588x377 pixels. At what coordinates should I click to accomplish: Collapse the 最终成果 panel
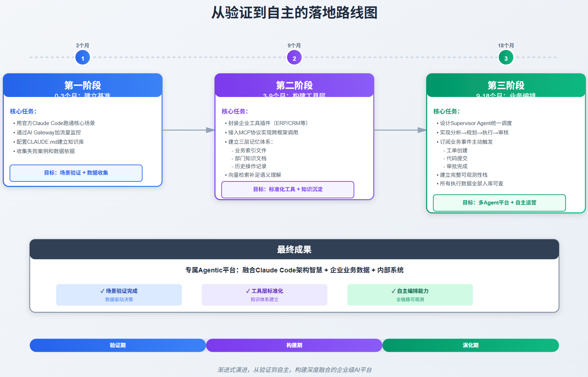[x=294, y=249]
